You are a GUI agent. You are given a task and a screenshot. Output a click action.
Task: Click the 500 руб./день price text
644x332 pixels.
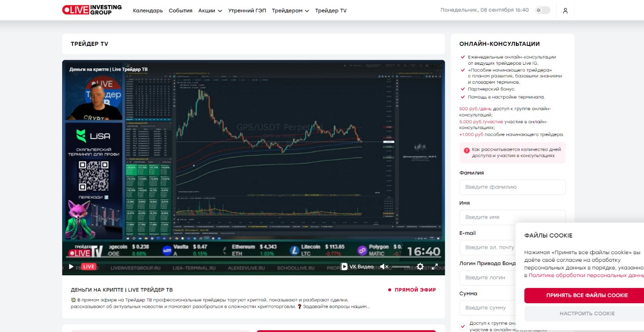[475, 108]
